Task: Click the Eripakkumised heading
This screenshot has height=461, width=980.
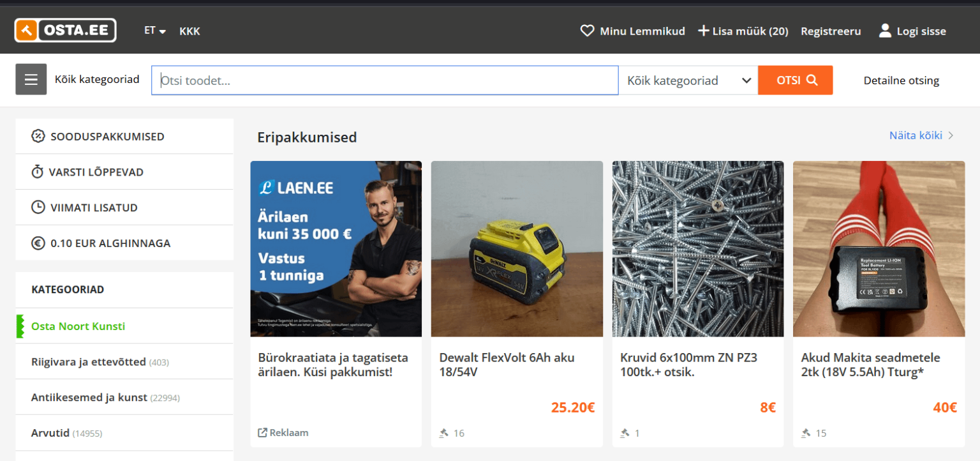Action: point(307,137)
